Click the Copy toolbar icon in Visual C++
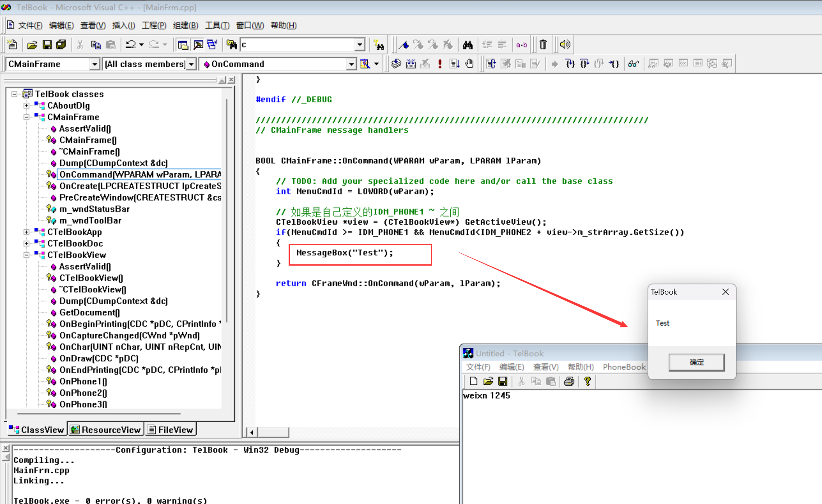The height and width of the screenshot is (504, 822). coord(96,44)
